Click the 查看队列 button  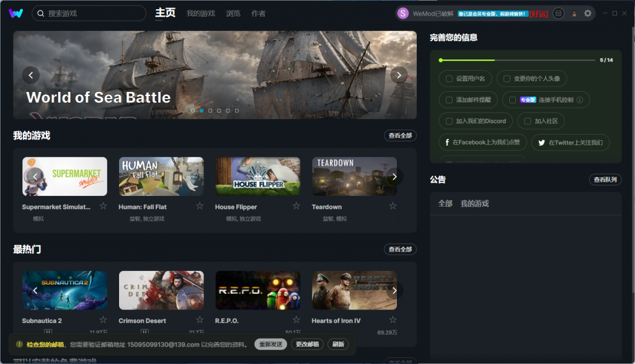point(605,179)
